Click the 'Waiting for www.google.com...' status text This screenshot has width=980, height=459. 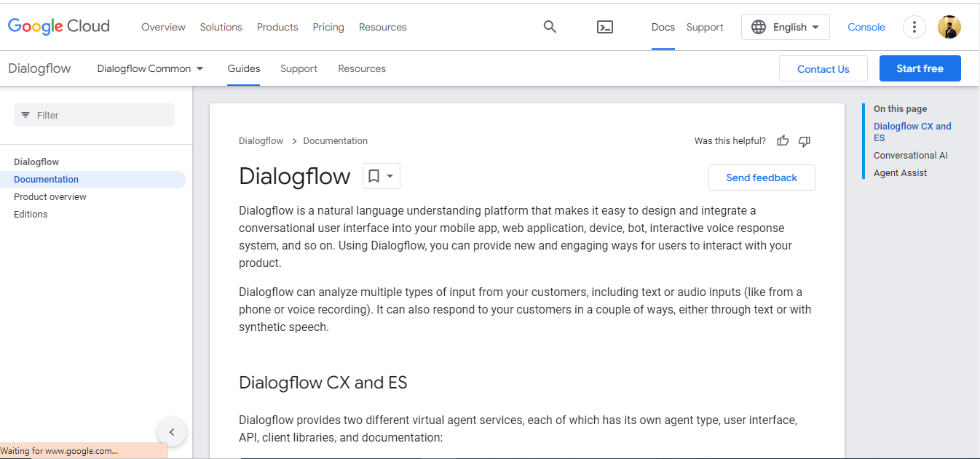click(x=60, y=451)
